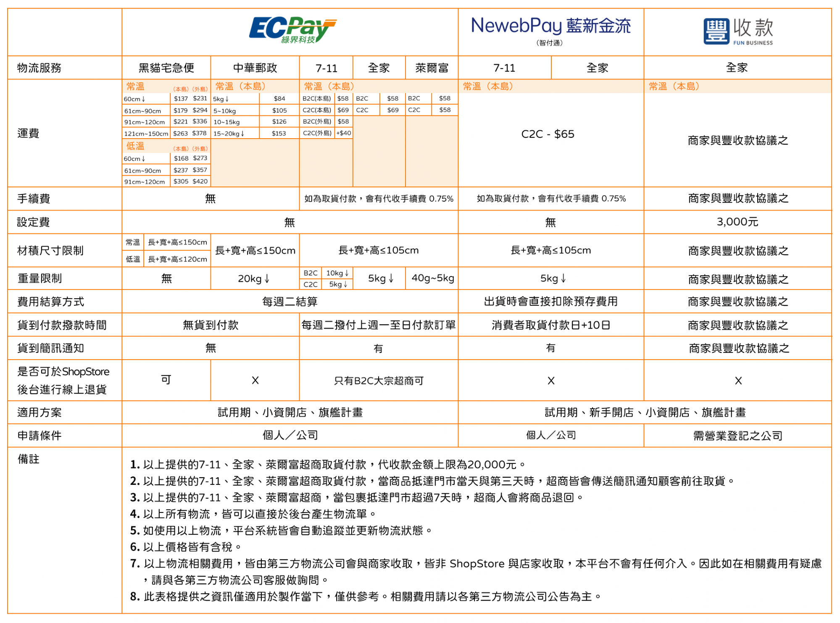The image size is (840, 623).
Task: Click the 豐收款 FUN BUSINESS logo
Action: (x=738, y=32)
